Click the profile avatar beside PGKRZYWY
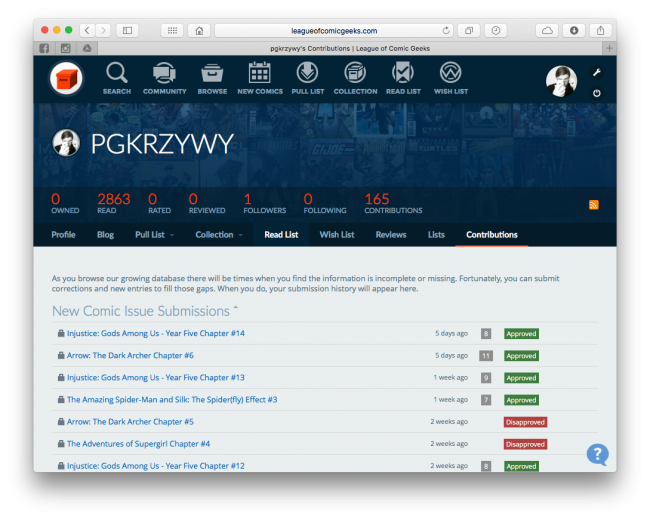The height and width of the screenshot is (520, 650). click(66, 143)
